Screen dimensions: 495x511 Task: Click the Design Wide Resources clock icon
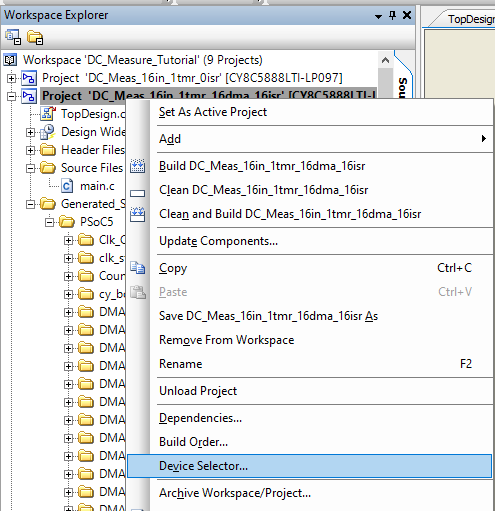48,132
